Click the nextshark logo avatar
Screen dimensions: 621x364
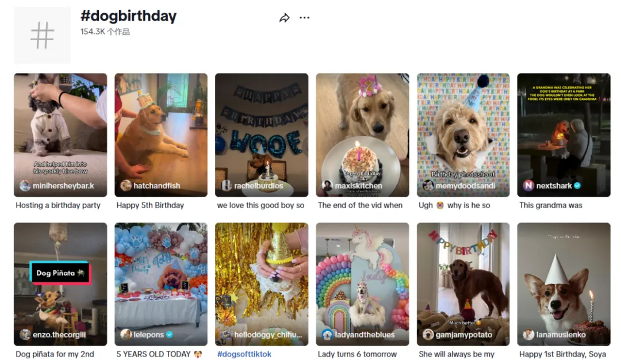coord(528,186)
